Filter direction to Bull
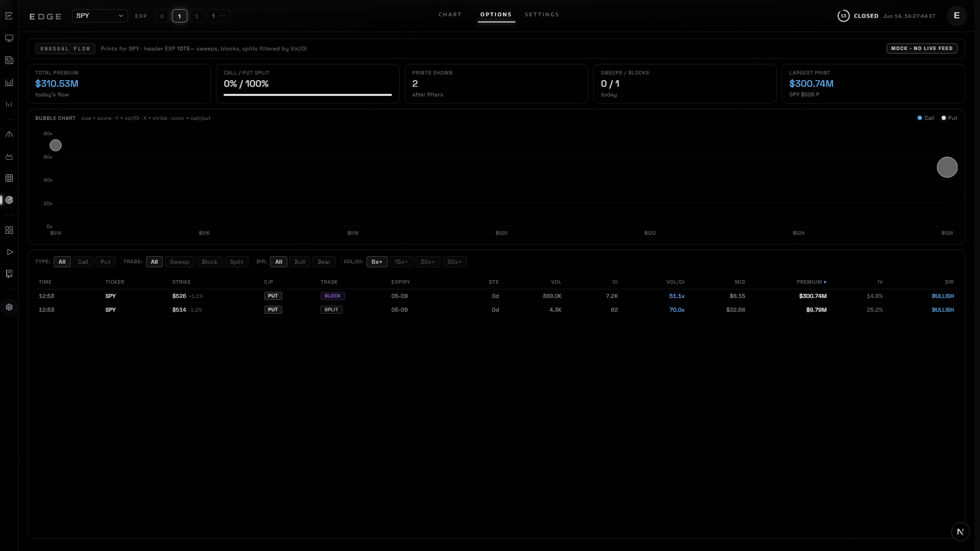The height and width of the screenshot is (551, 980). coord(300,262)
